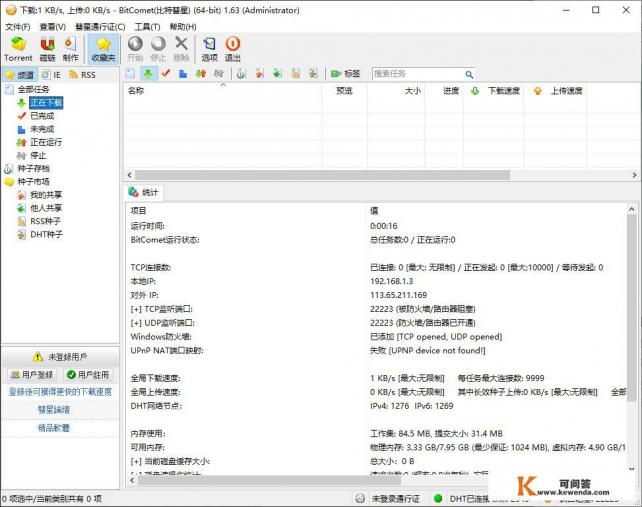Click the RSS torrents filter icon
The width and height of the screenshot is (642, 507).
click(296, 74)
